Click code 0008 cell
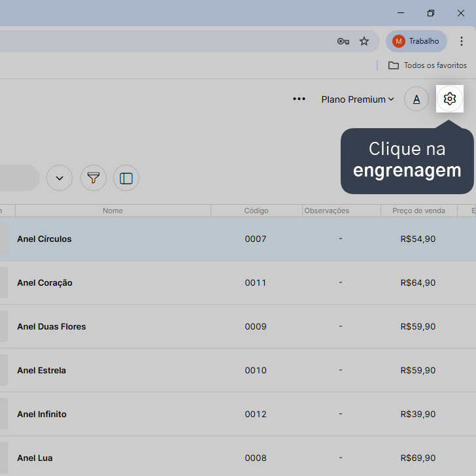 coord(256,458)
